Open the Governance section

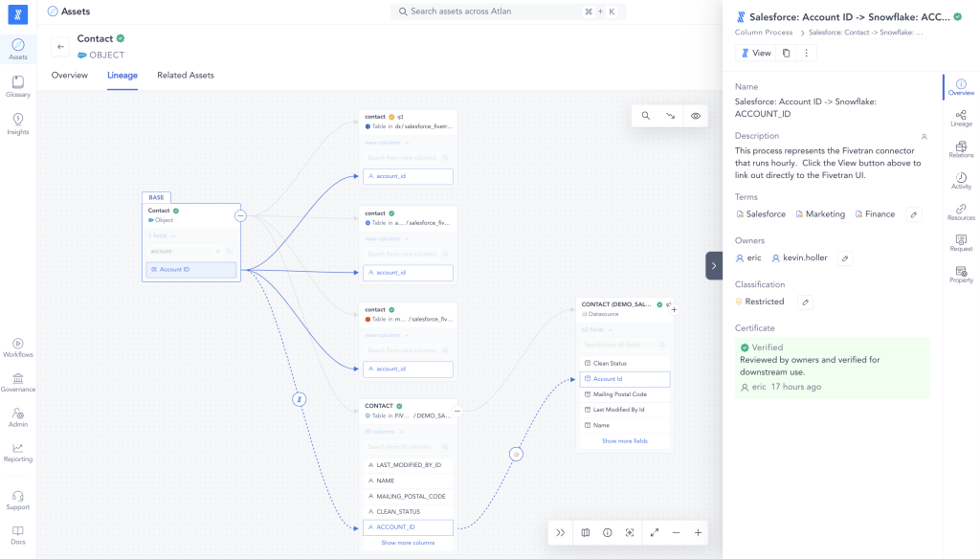17,382
